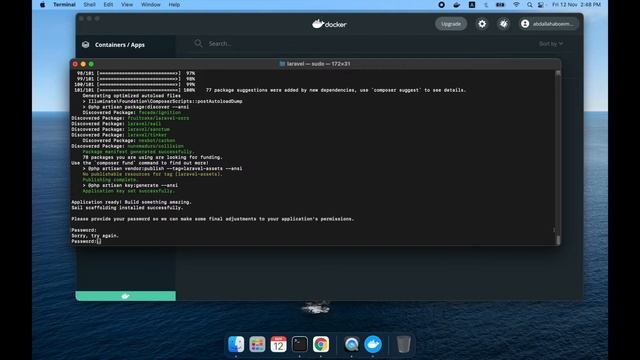Open the Docker whale menu bar icon
This screenshot has width=640, height=360.
[456, 4]
